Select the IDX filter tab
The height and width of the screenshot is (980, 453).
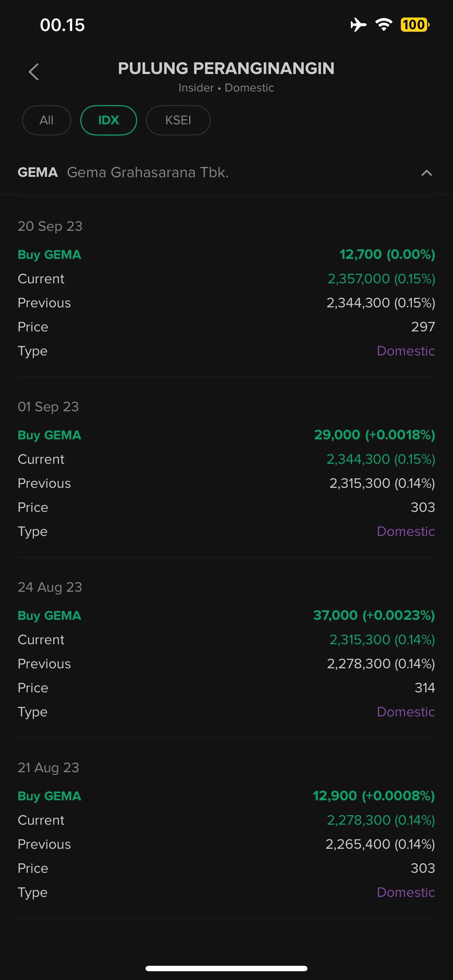click(x=108, y=120)
